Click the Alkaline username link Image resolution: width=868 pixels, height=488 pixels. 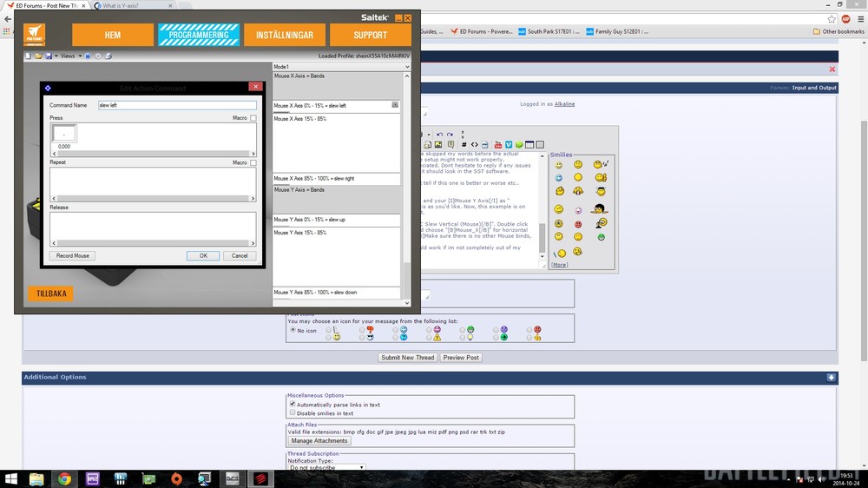[565, 104]
